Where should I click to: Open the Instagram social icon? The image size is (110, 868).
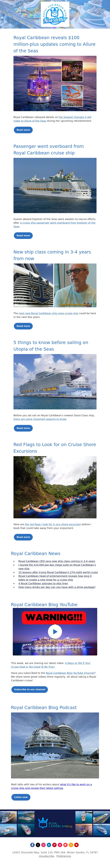coord(44,845)
